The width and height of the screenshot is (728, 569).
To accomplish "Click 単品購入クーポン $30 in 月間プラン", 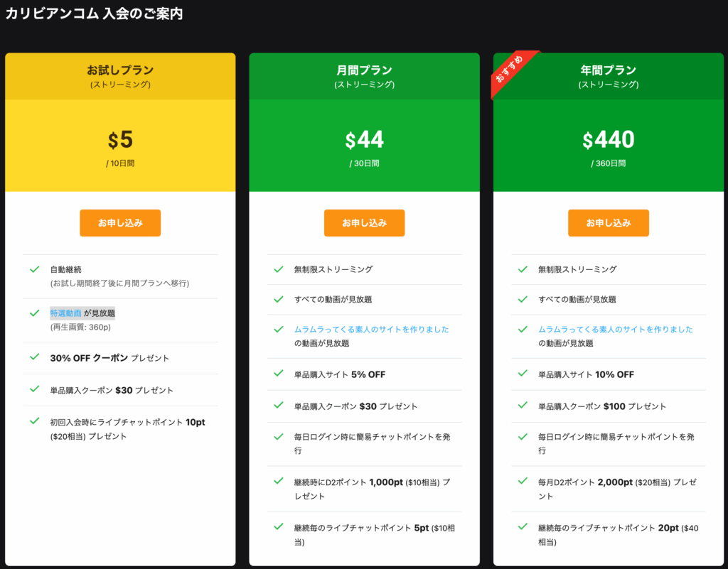I will click(x=355, y=407).
